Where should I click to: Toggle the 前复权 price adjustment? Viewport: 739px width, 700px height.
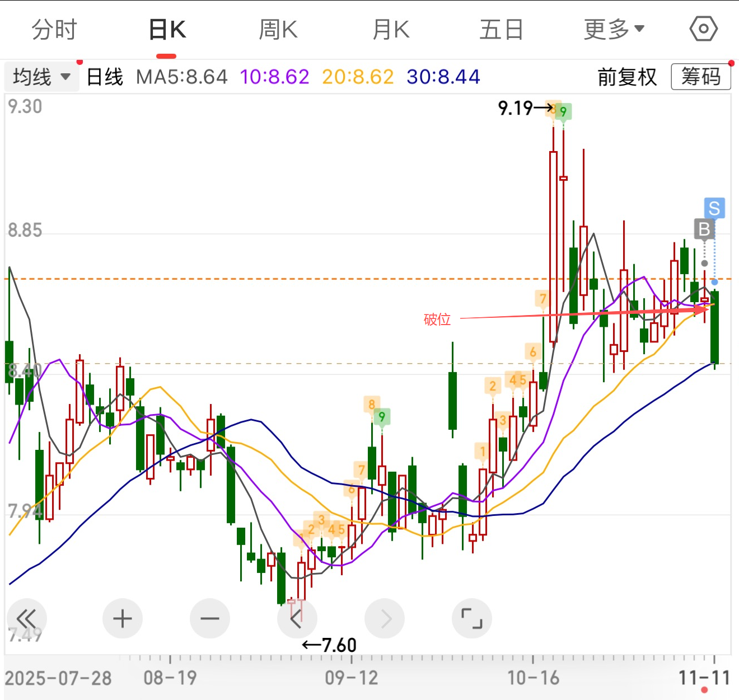coord(626,77)
